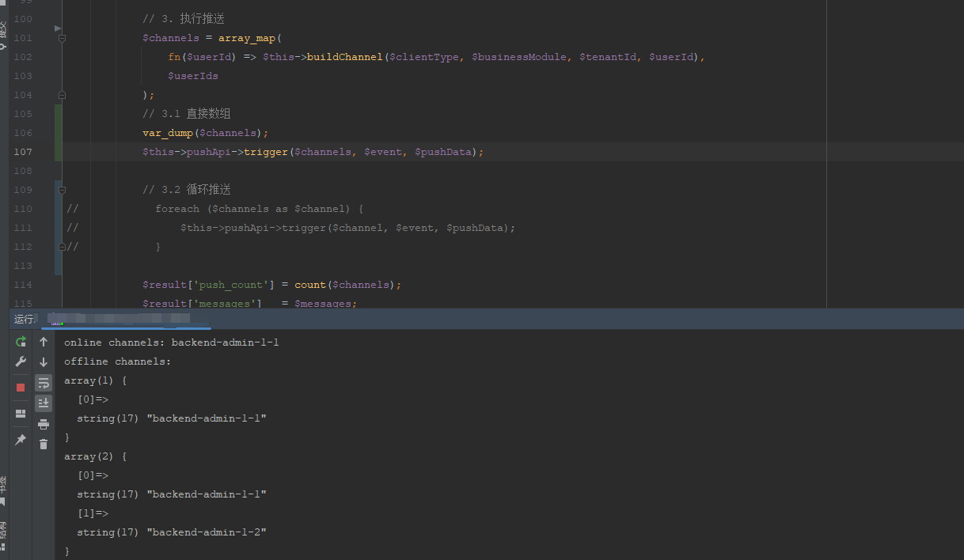Click the restore layout icon in Run panel
The image size is (964, 560).
(x=21, y=414)
